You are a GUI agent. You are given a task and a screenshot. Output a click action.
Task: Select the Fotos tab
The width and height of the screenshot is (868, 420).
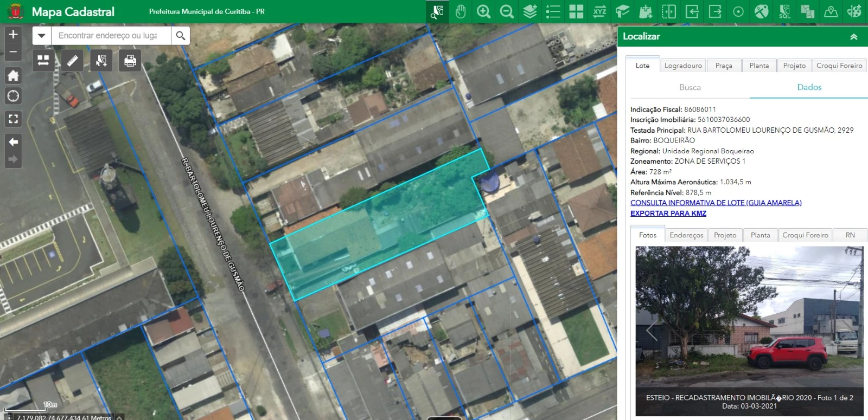coord(647,235)
